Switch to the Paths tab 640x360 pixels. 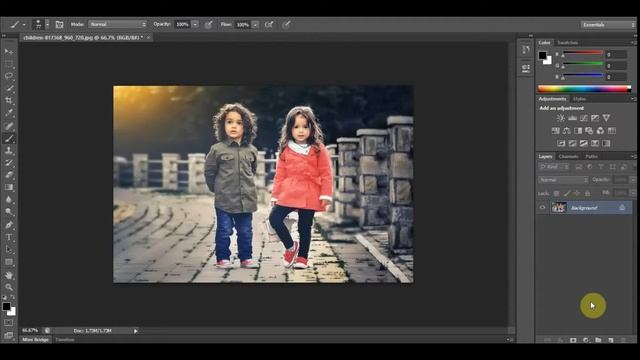(591, 156)
